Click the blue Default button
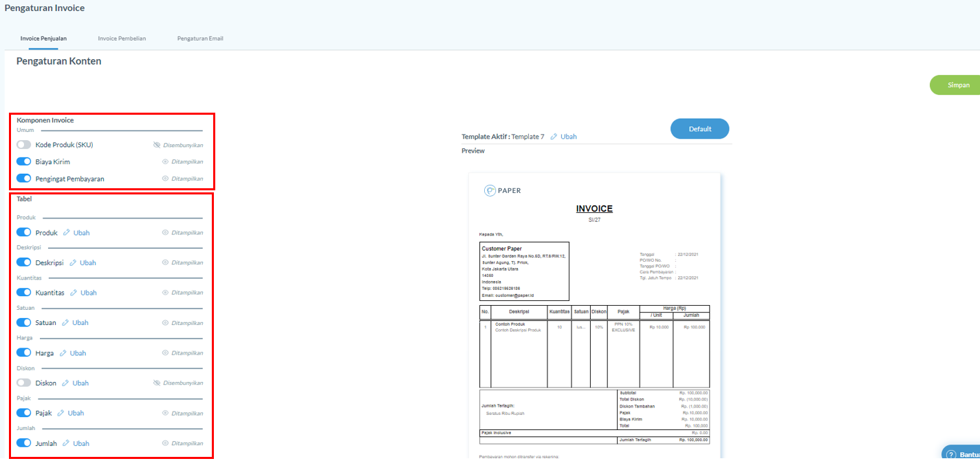 [x=699, y=129]
